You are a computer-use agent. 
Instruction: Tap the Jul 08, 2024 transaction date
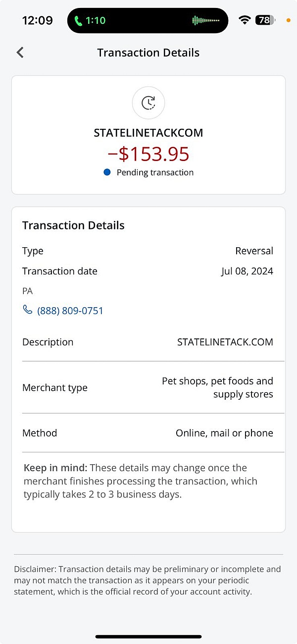(x=247, y=271)
